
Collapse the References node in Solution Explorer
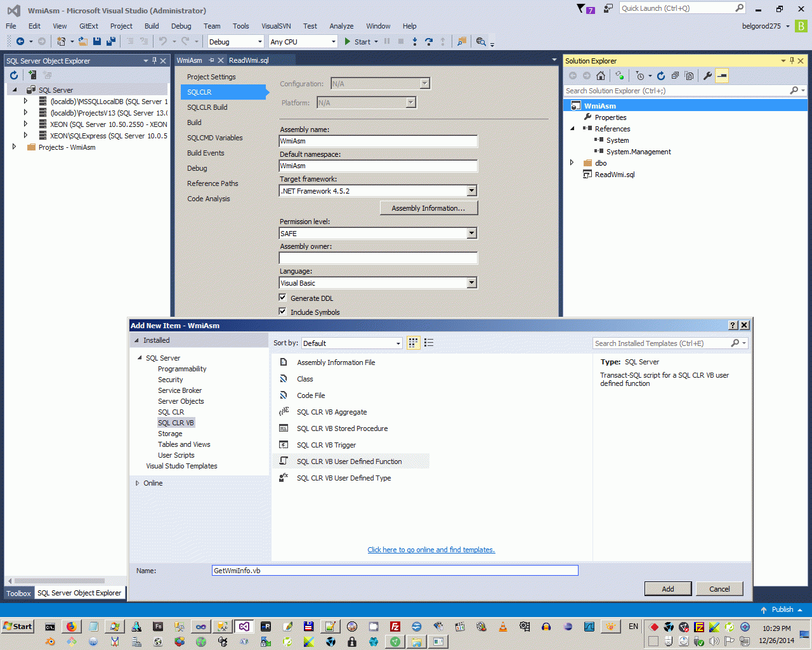pyautogui.click(x=572, y=128)
